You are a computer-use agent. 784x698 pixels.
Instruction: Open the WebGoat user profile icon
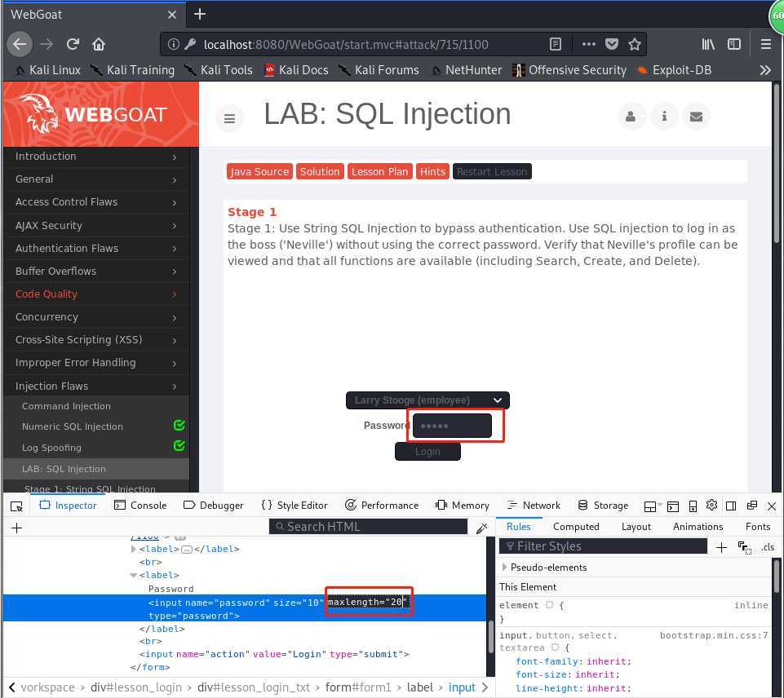(631, 117)
